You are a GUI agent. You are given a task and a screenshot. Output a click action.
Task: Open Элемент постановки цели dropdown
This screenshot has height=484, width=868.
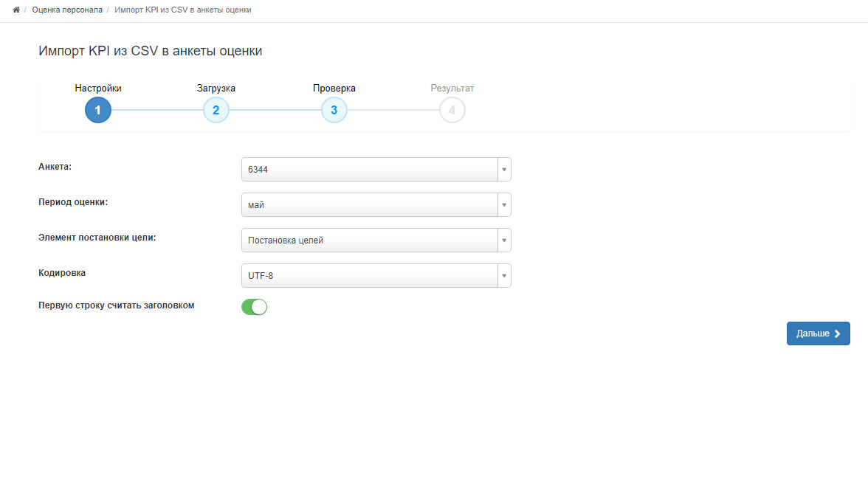click(376, 240)
